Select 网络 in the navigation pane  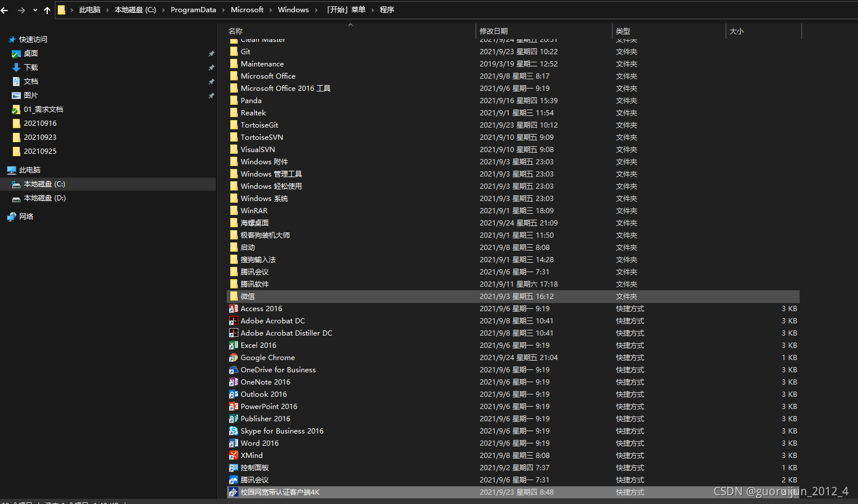(26, 217)
